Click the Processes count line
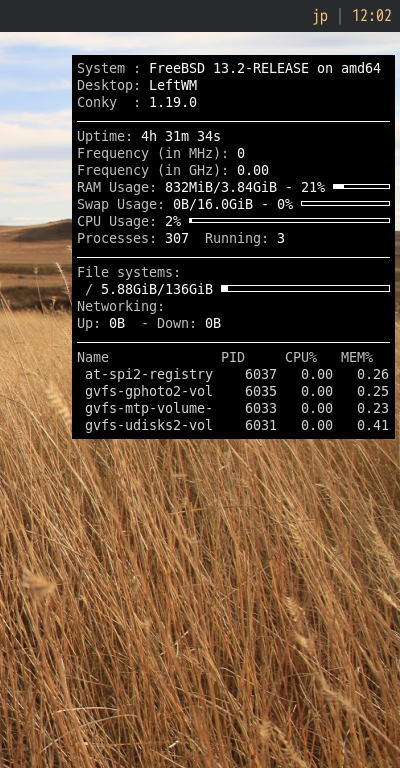Viewport: 400px width, 768px height. click(x=181, y=239)
